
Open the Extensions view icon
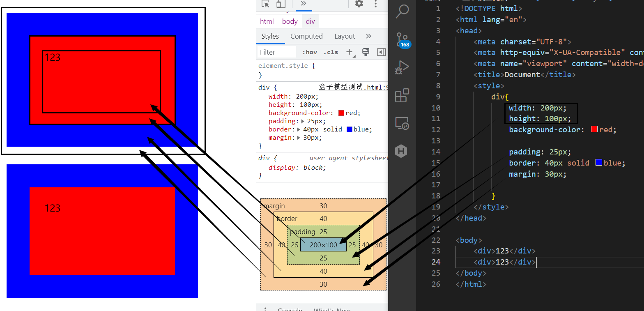pos(402,95)
